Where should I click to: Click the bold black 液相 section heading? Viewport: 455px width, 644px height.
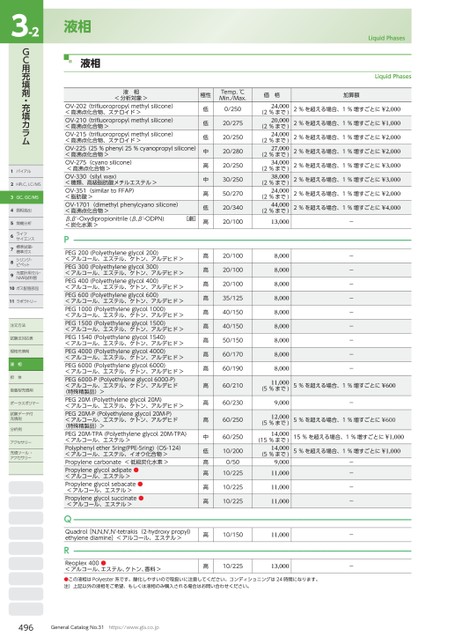coord(90,63)
